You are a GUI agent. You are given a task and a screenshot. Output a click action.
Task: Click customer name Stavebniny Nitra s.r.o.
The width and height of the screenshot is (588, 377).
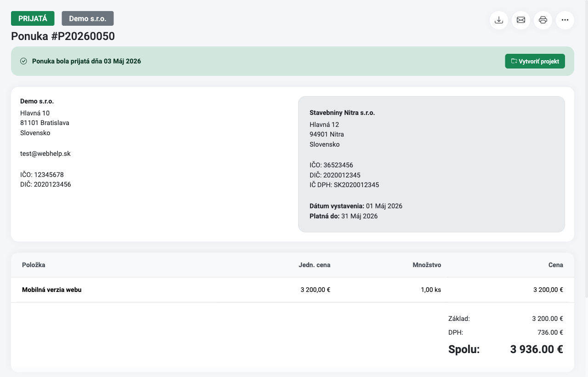(x=342, y=113)
